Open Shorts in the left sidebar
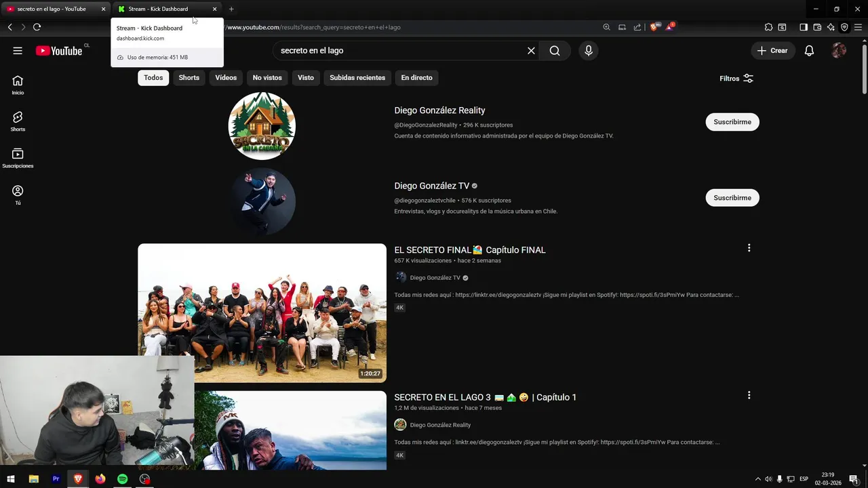The height and width of the screenshot is (488, 868). click(18, 121)
